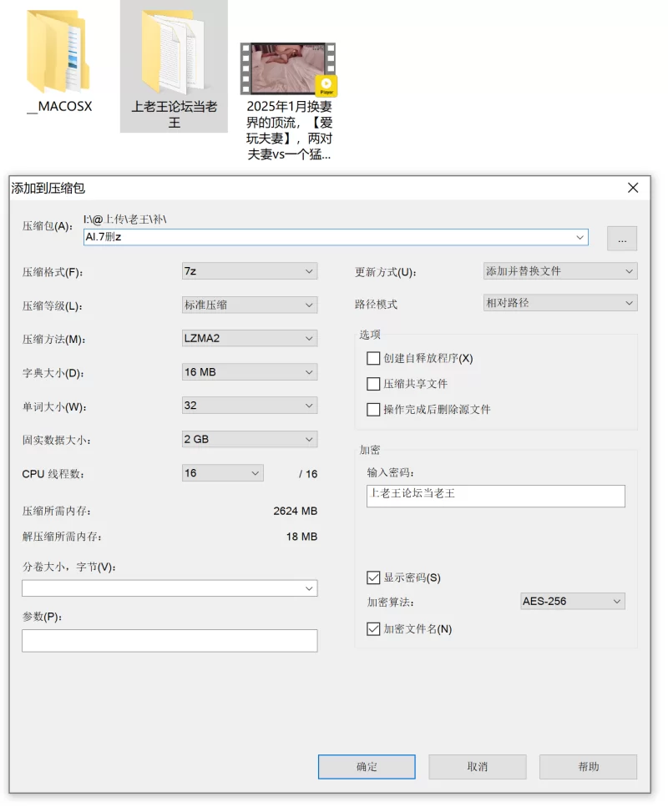
Task: Click the archive name field AI.7删z
Action: (336, 237)
